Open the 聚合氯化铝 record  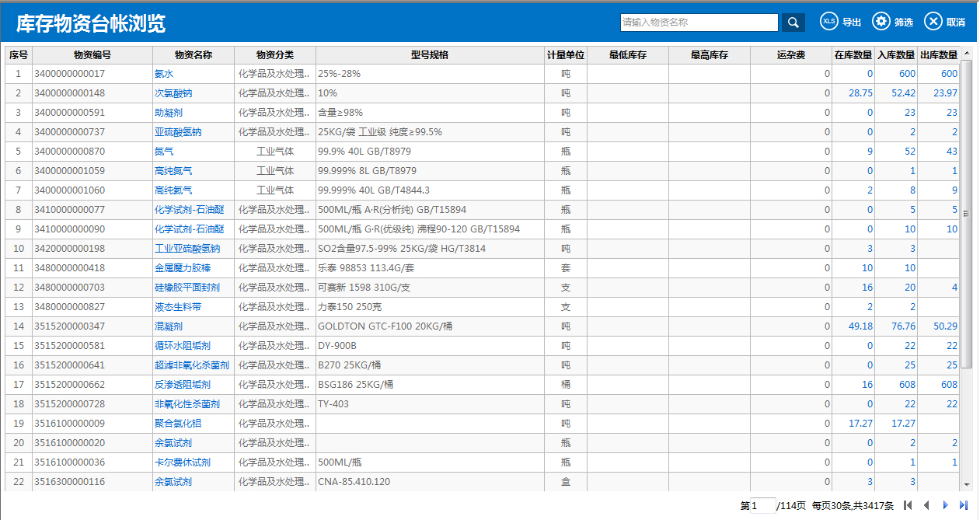click(176, 423)
